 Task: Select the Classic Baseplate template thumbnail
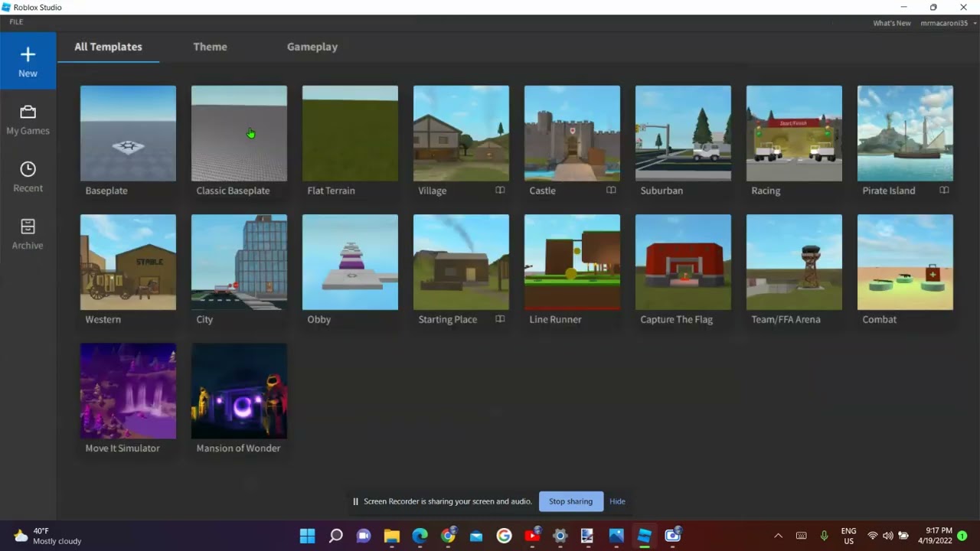tap(239, 133)
